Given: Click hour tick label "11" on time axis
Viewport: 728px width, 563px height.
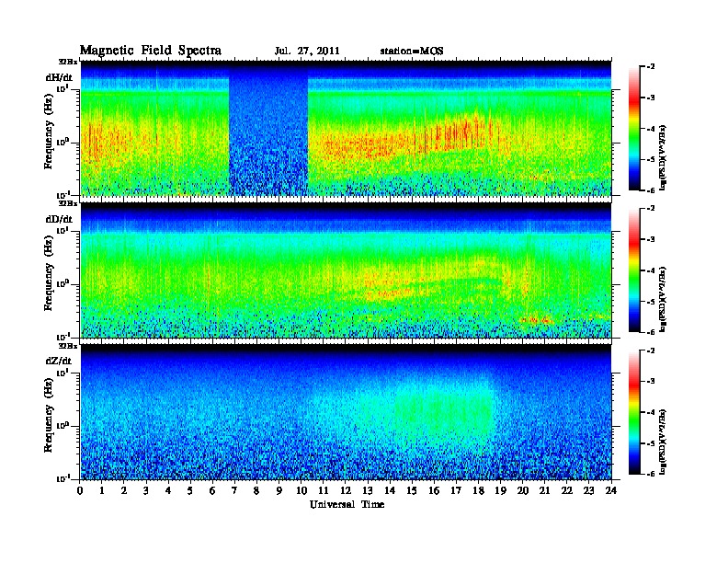Looking at the screenshot, I should click(x=324, y=490).
